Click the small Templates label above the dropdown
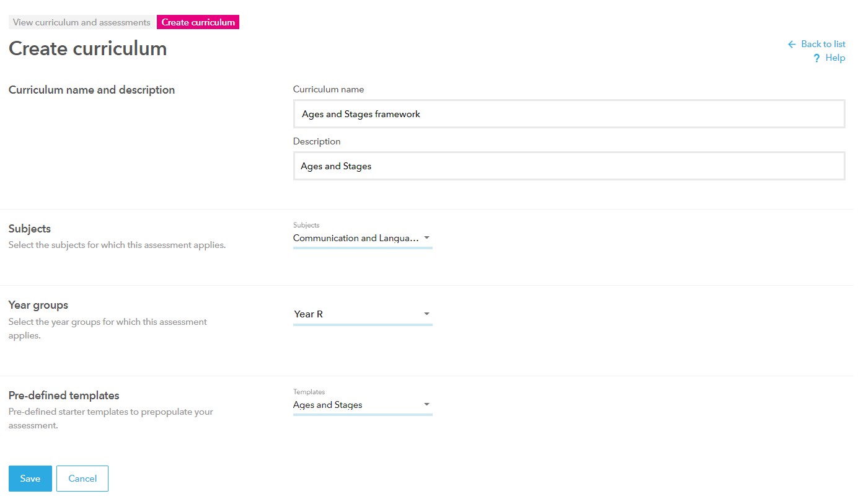The image size is (866, 504). pos(309,392)
